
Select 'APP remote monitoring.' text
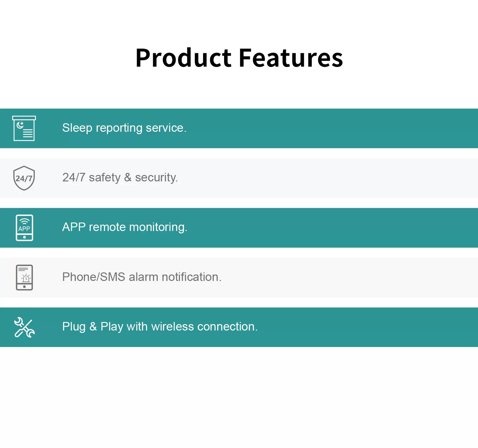click(125, 227)
